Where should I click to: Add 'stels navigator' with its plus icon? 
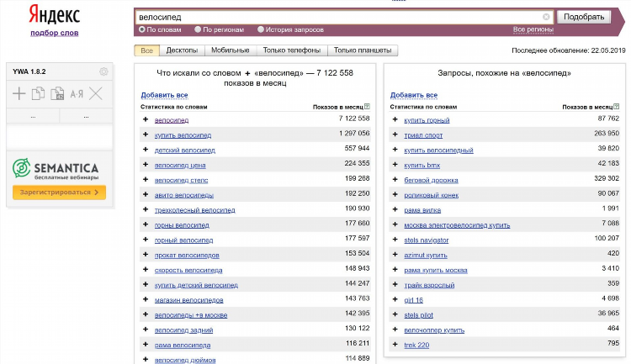tap(395, 240)
